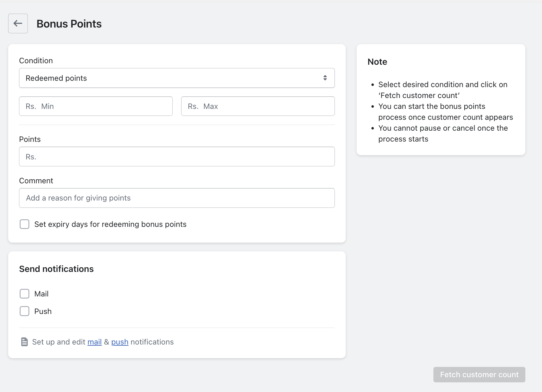Screen dimensions: 542x392
Task: Open the mail notifications setup link
Action: click(94, 342)
